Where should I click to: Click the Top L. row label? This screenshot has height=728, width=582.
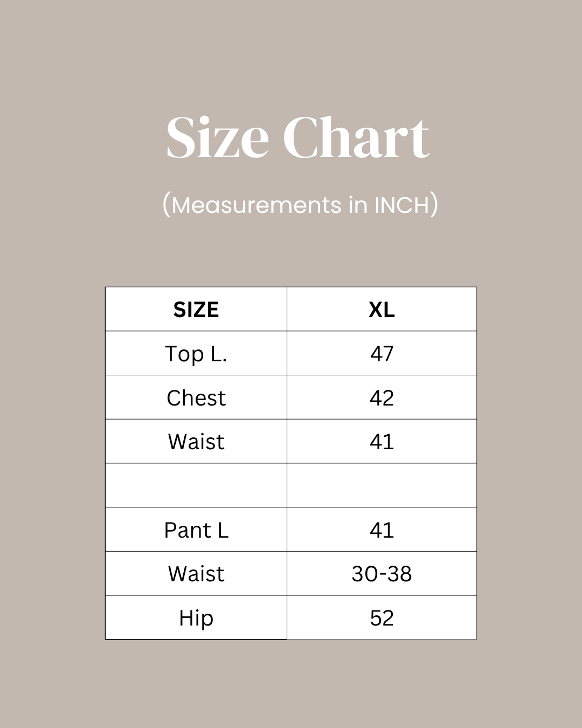(196, 354)
